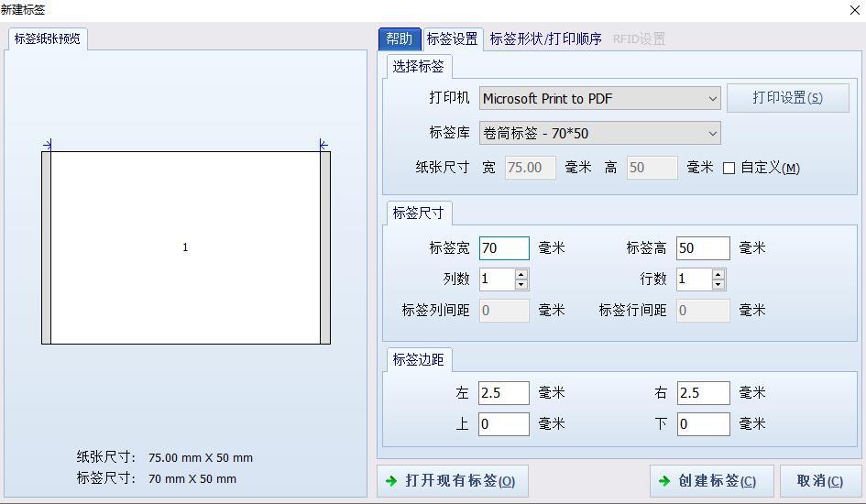Click the 行数 value field
866x504 pixels.
point(695,279)
